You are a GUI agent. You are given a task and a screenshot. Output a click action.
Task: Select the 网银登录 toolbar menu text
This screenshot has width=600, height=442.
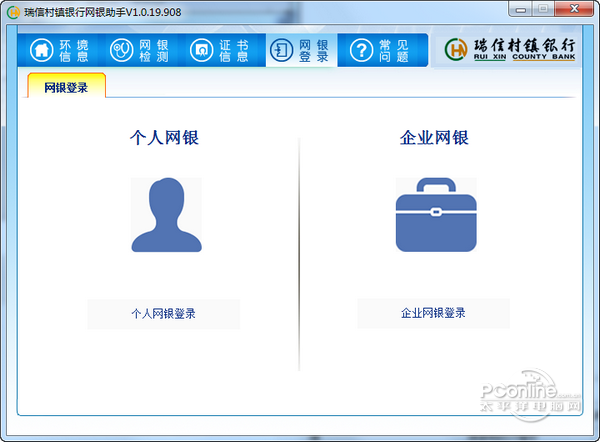[x=314, y=51]
